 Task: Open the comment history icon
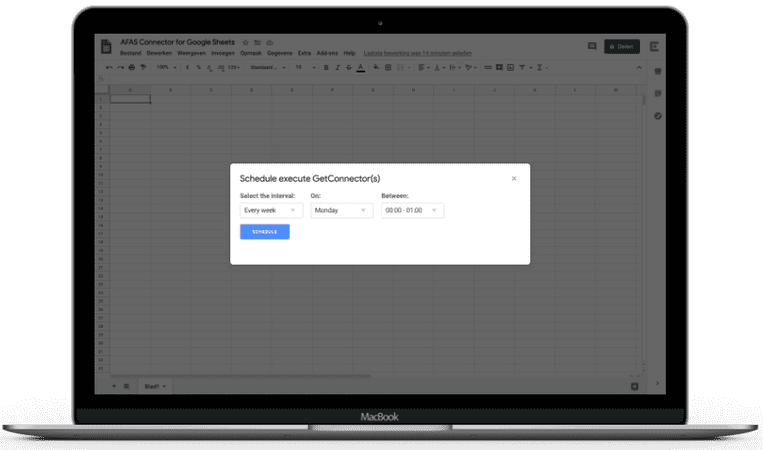coord(592,46)
